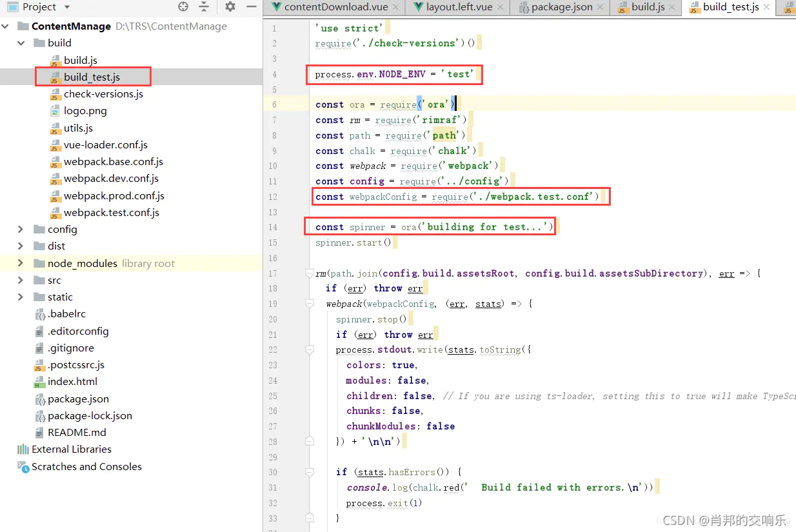Select webpack.test.conf.js file
796x532 pixels.
coord(112,213)
